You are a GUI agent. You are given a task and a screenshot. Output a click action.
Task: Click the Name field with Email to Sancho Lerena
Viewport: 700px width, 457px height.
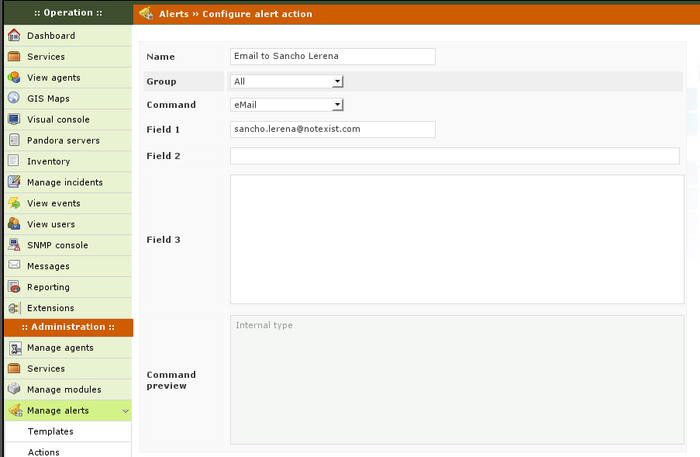click(332, 57)
